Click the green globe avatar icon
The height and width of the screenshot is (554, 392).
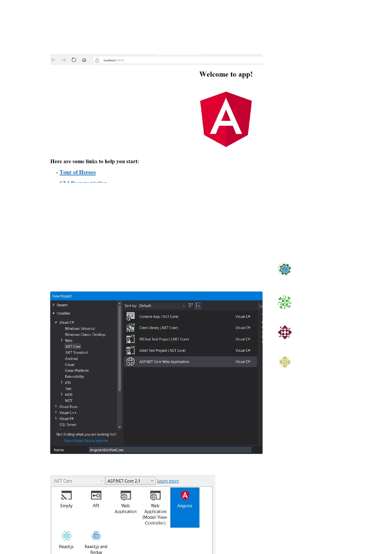click(x=285, y=269)
